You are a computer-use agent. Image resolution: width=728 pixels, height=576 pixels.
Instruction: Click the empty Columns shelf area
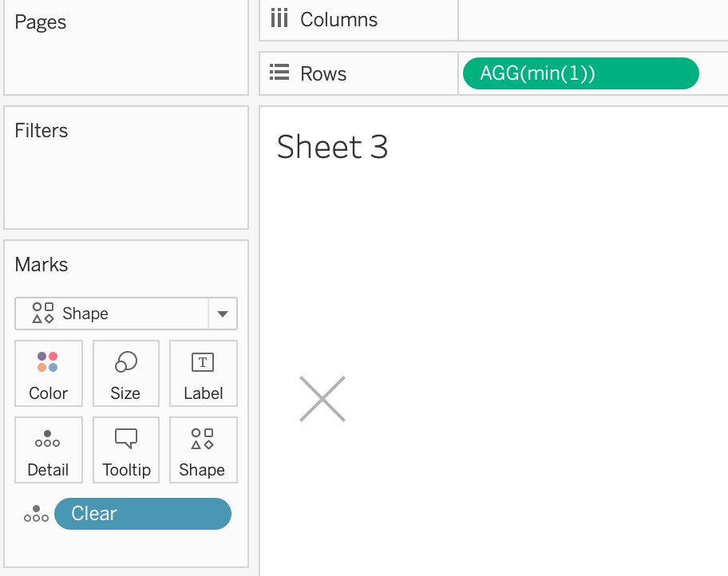tap(593, 20)
